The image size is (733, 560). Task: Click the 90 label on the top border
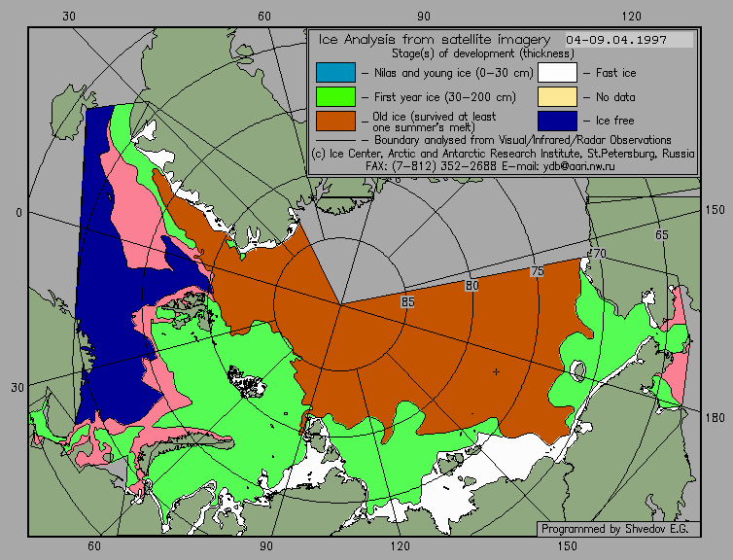tap(424, 17)
